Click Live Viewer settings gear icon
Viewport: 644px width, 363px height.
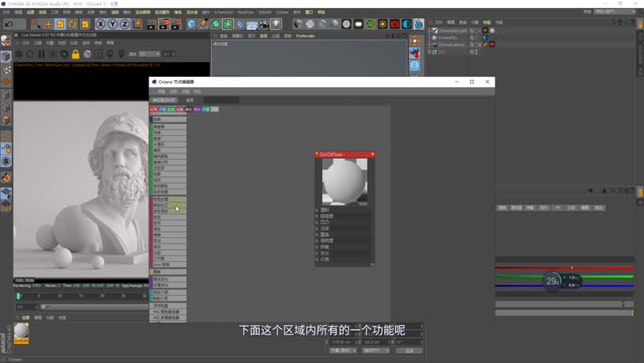coord(64,54)
